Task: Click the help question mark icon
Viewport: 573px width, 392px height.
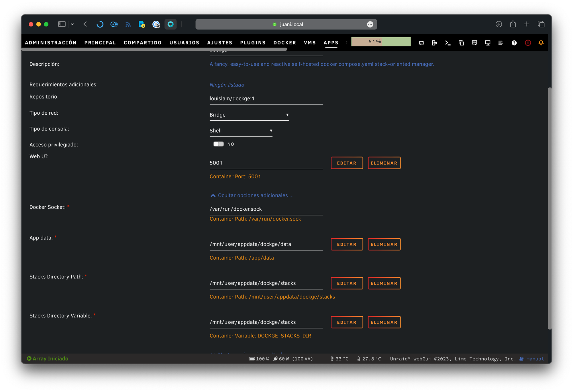Action: click(x=514, y=43)
